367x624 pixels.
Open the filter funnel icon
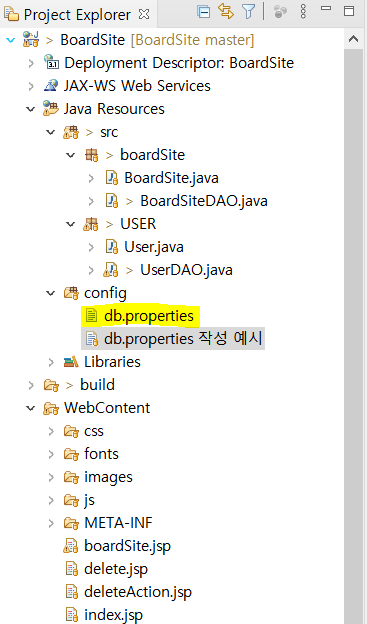point(249,12)
